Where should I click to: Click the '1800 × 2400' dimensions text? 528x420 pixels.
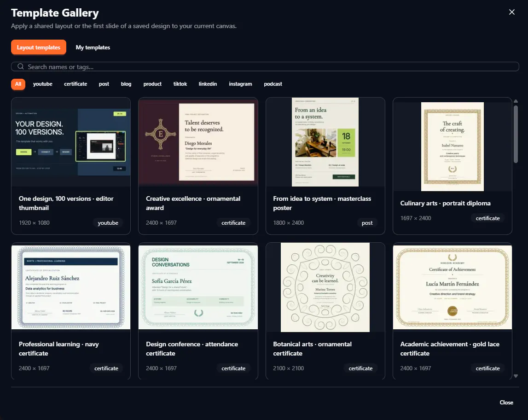pos(289,222)
